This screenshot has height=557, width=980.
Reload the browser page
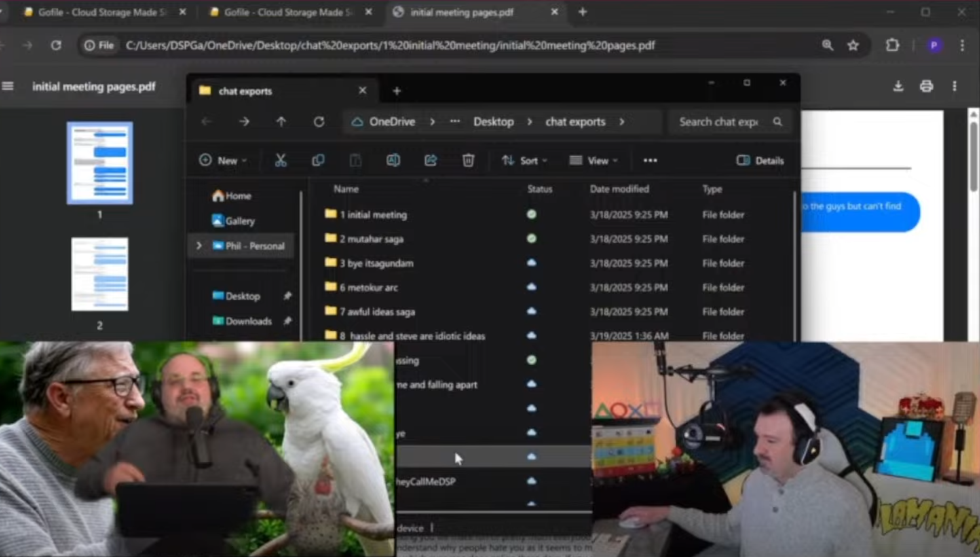tap(56, 45)
